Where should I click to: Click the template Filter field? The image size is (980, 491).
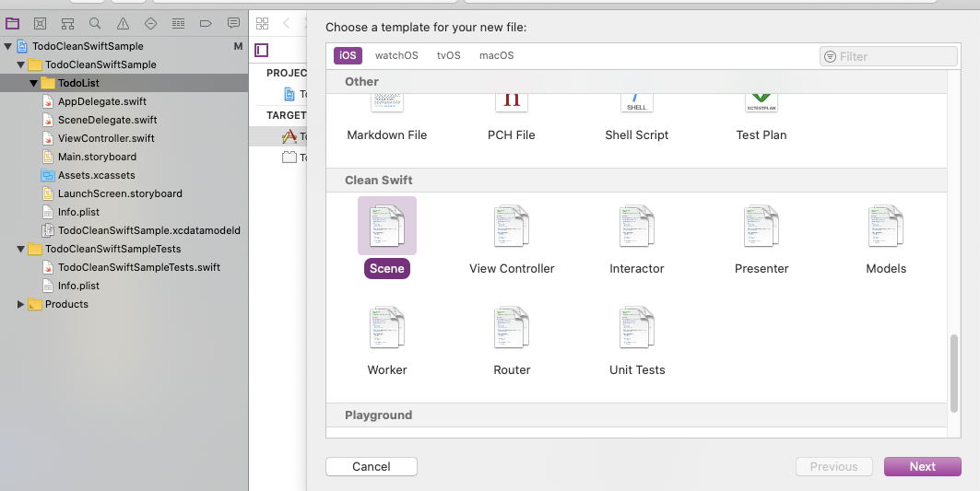click(x=888, y=56)
